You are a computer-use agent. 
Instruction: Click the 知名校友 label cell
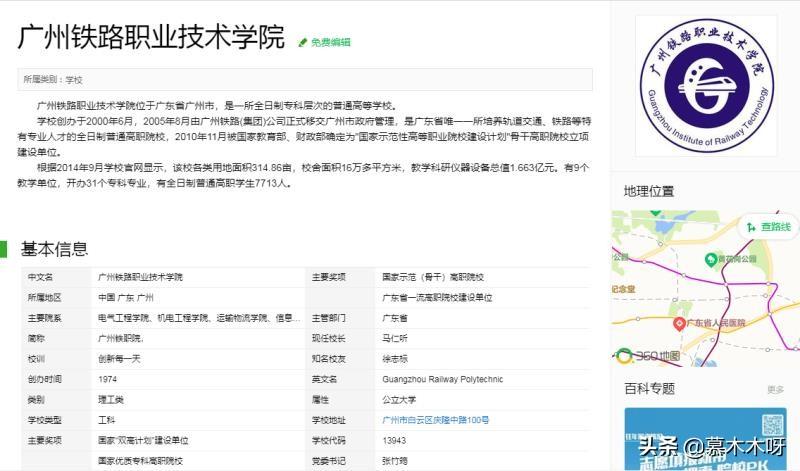tap(340, 359)
